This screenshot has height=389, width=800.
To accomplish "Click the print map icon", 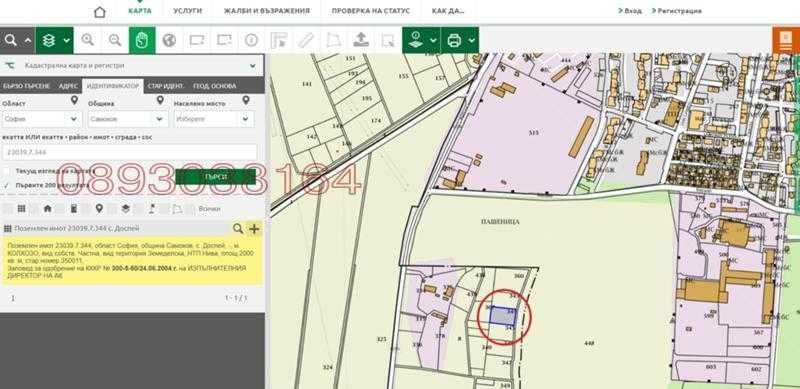I will pos(454,40).
